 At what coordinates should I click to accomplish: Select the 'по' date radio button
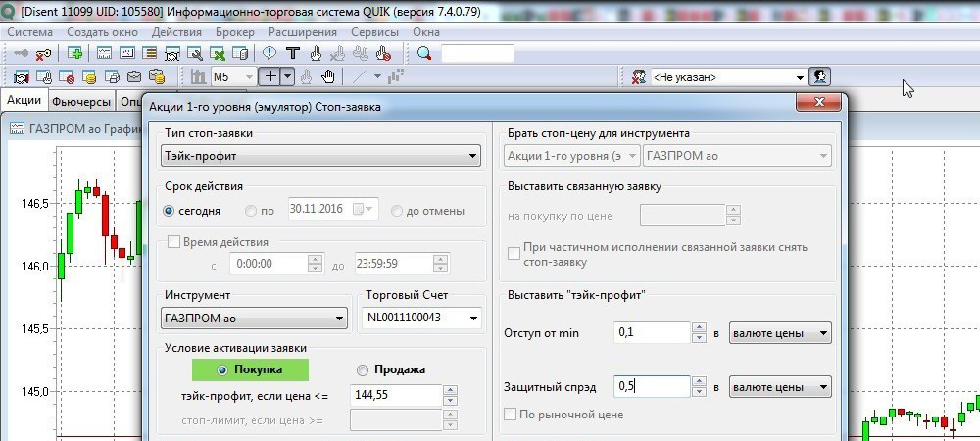(x=251, y=211)
